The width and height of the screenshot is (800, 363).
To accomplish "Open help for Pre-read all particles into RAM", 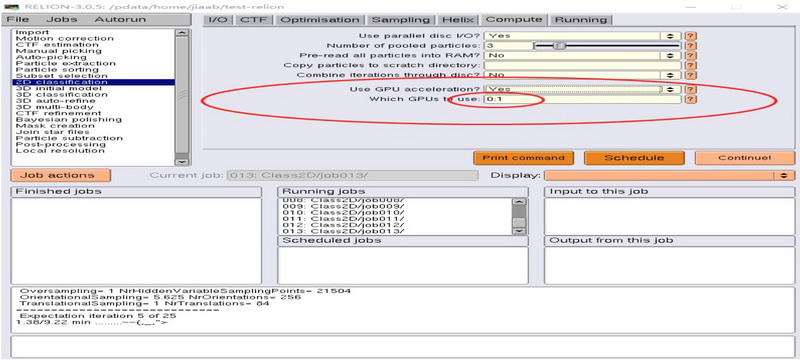I will click(691, 56).
